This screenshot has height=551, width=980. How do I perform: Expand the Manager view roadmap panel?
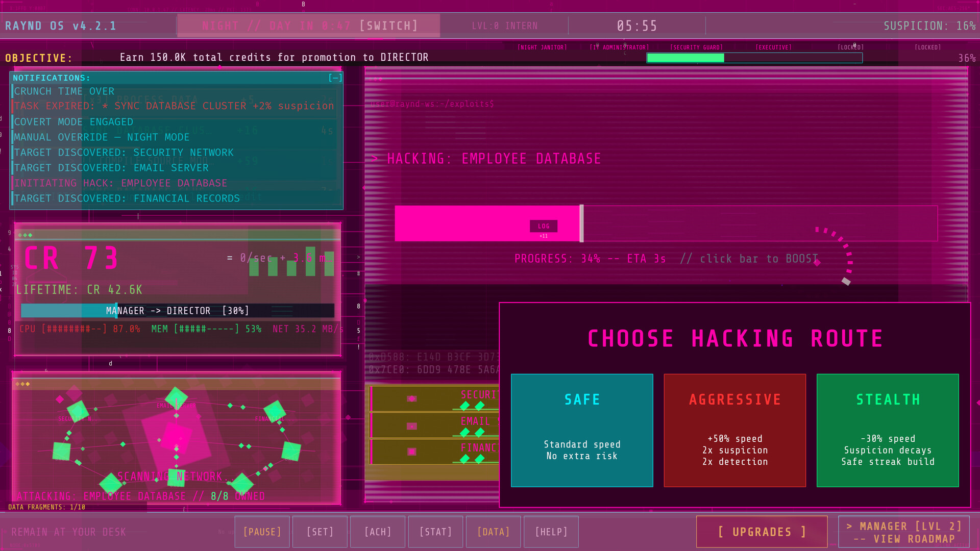coord(904,532)
